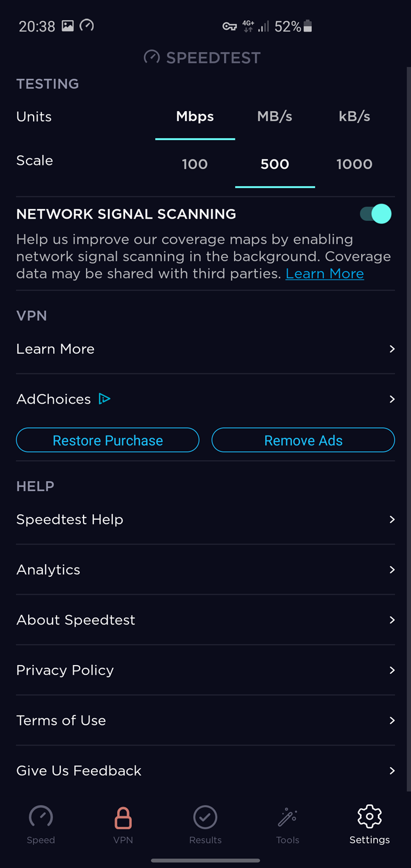Viewport: 411px width, 868px height.
Task: Follow the Learn More coverage link
Action: [x=325, y=274]
